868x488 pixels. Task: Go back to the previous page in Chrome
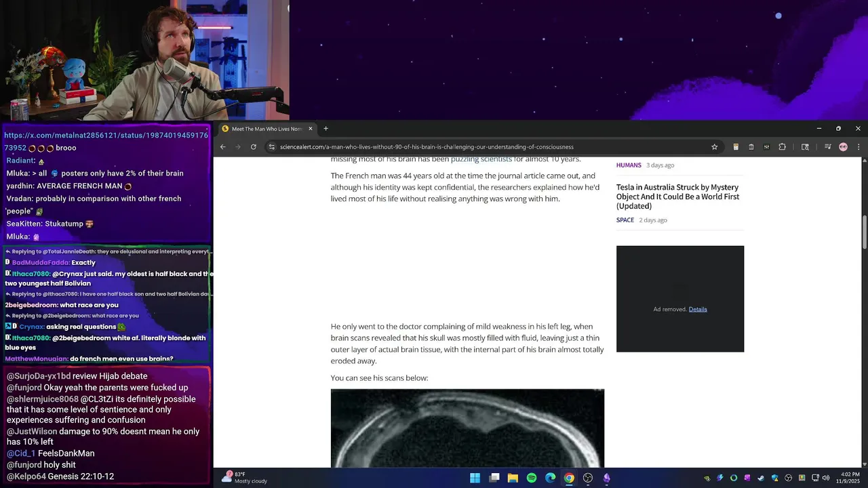pos(222,147)
